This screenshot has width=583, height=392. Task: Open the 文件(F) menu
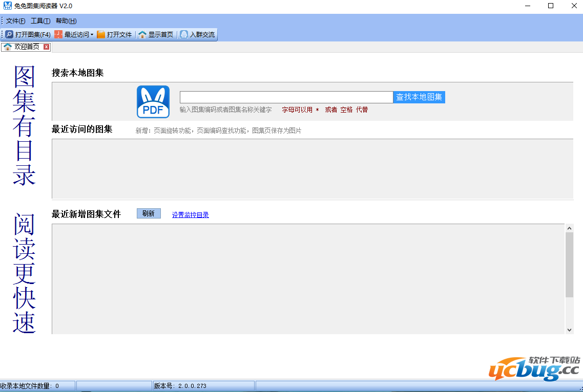pos(15,21)
